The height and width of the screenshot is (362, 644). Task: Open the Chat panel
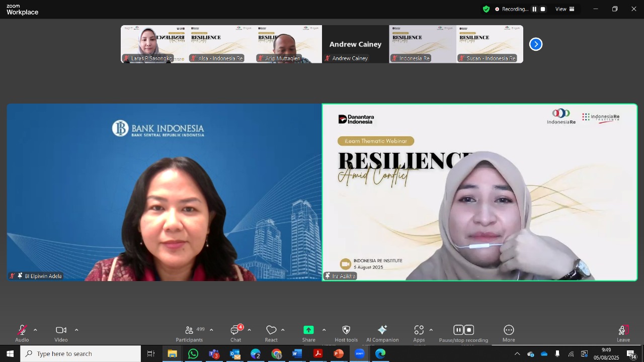tap(236, 333)
